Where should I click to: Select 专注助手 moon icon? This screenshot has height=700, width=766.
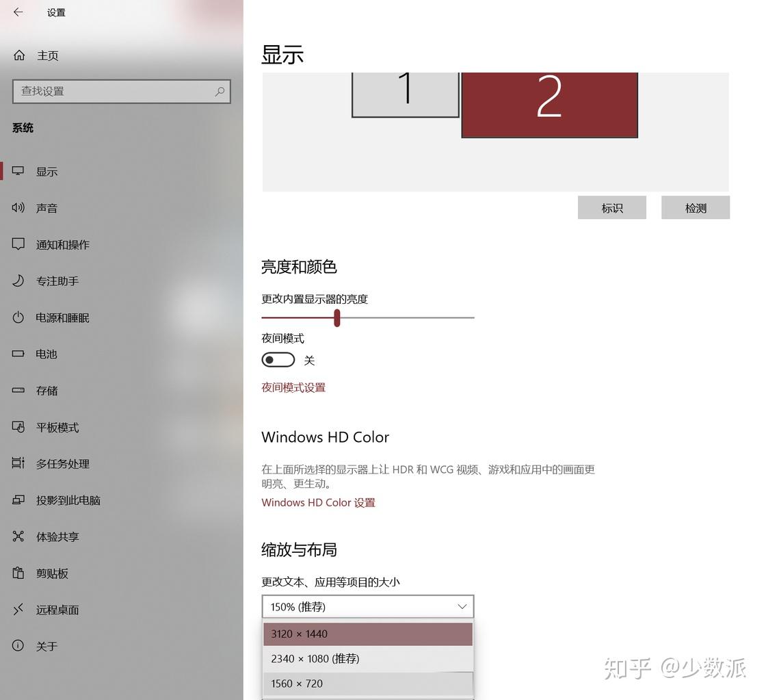point(18,281)
